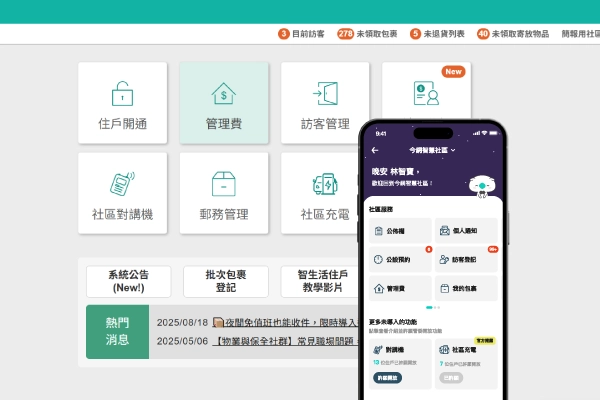600x400 pixels.
Task: Tap the page indicator dots in phone app
Action: click(x=433, y=307)
